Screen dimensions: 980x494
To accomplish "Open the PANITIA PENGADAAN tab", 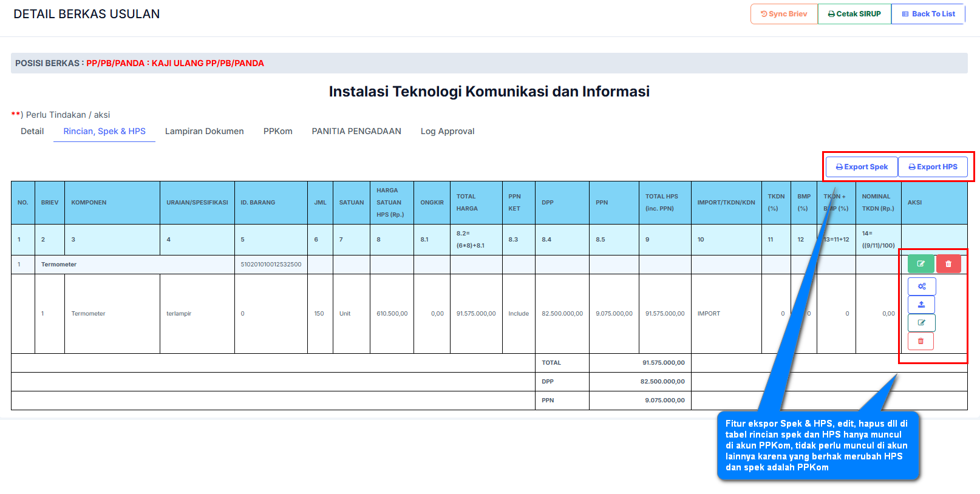I will [356, 131].
